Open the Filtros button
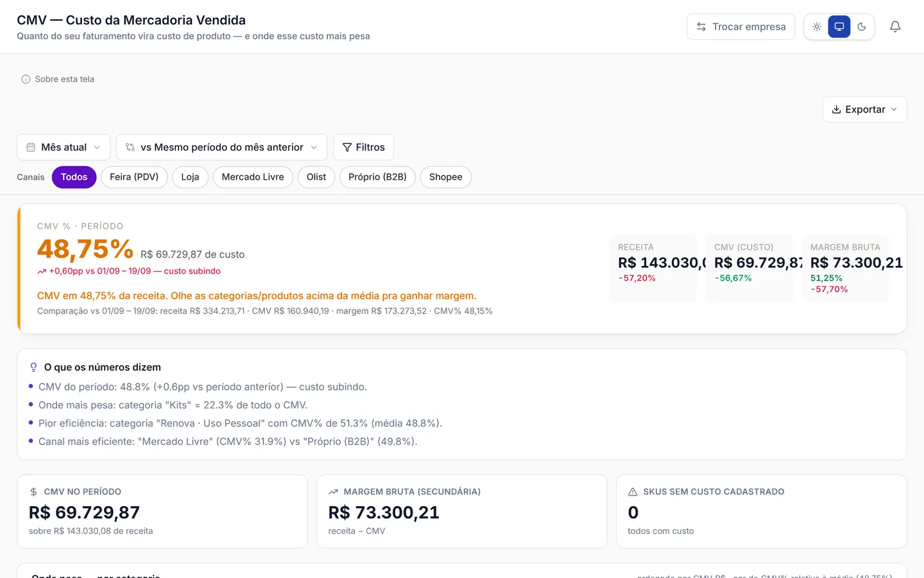Image resolution: width=924 pixels, height=578 pixels. coord(364,147)
